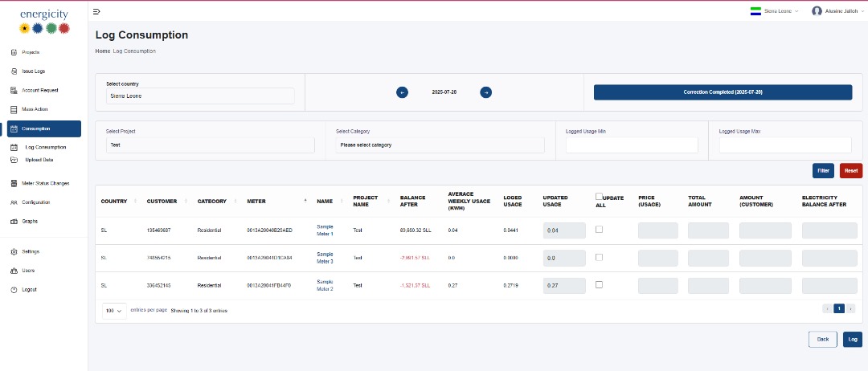The width and height of the screenshot is (868, 371).
Task: Click the Logout power icon
Action: pos(14,290)
